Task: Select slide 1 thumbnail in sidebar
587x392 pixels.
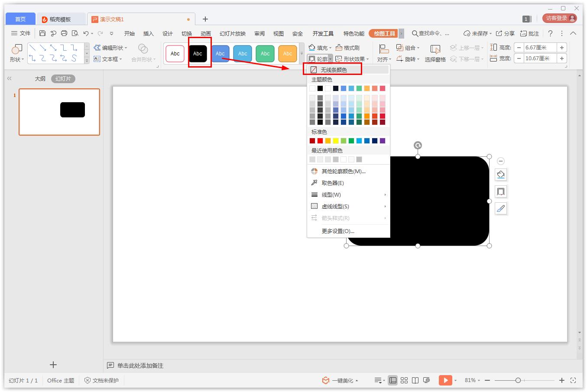Action: tap(59, 112)
